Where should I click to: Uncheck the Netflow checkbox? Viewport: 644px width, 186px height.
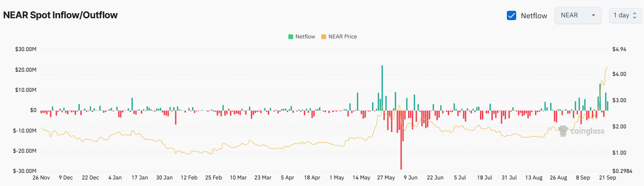[x=512, y=15]
